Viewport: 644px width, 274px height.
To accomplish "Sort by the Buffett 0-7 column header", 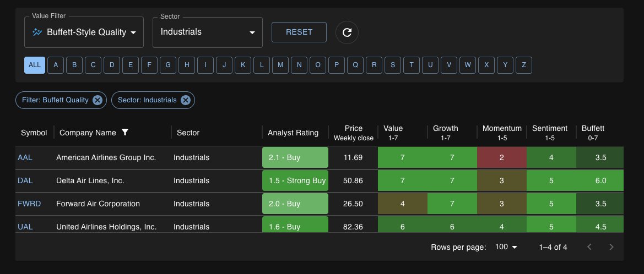I will click(593, 133).
